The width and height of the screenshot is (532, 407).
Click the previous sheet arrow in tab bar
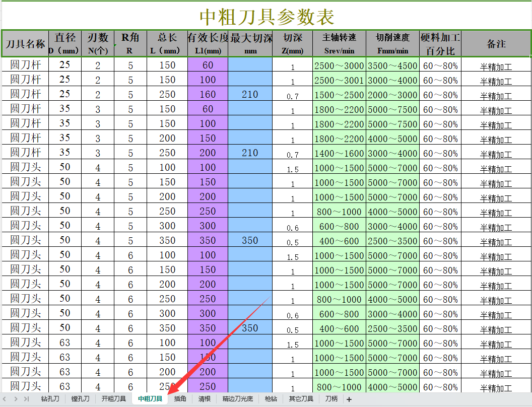point(5,399)
